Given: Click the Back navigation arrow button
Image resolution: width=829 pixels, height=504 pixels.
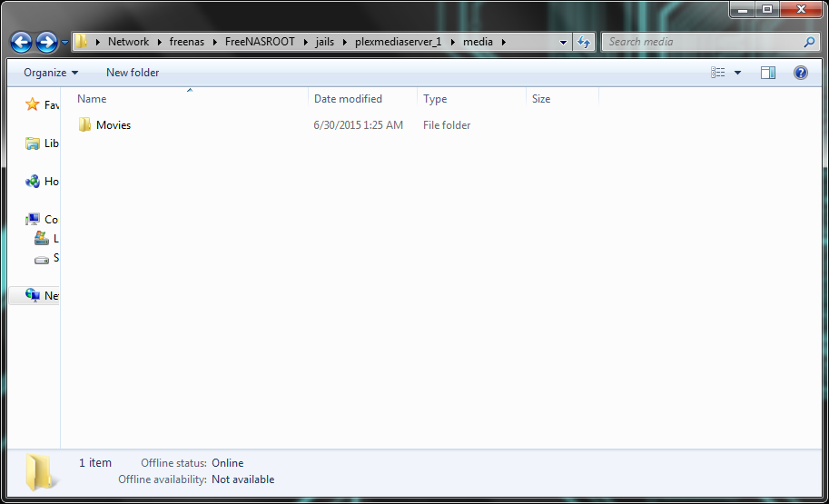Looking at the screenshot, I should click(x=22, y=42).
